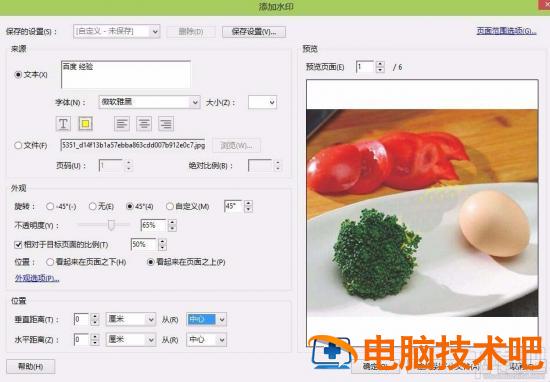Click the preview image of vegetables and egg

click(x=422, y=213)
